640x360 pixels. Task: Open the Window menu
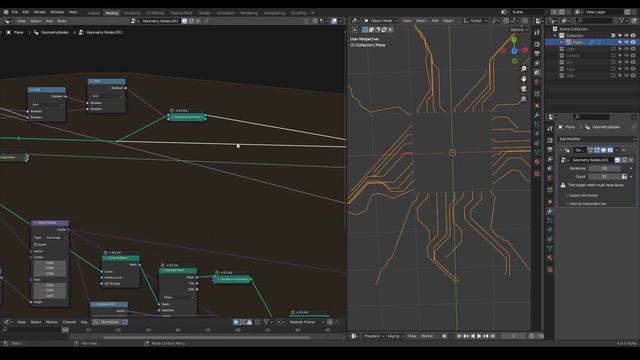(x=57, y=12)
